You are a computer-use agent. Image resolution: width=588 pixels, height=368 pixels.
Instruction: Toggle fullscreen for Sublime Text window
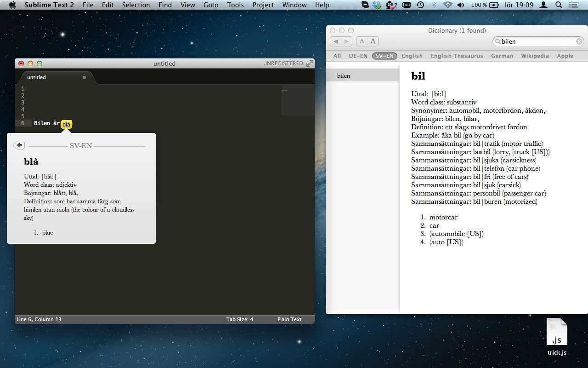point(310,63)
